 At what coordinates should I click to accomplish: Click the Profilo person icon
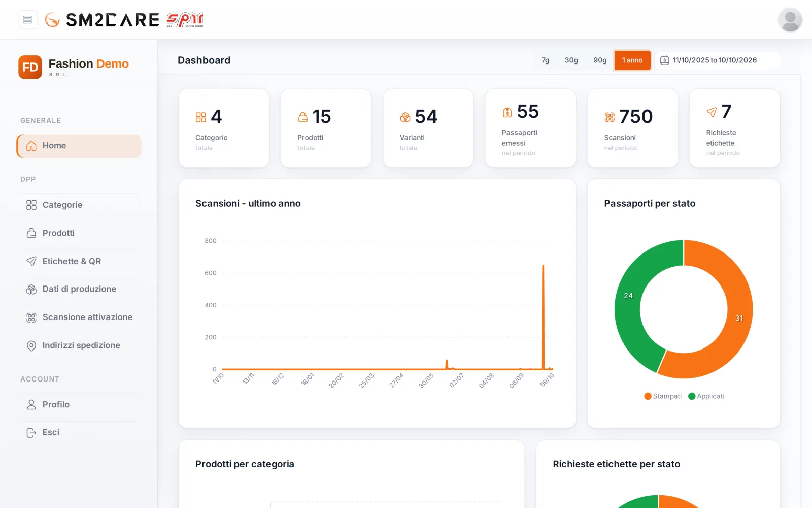point(31,405)
